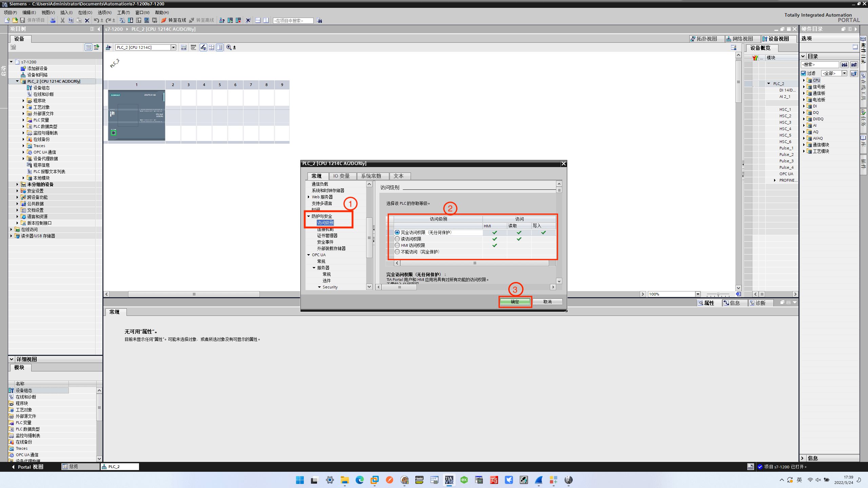
Task: Switch to the IO 变量 tab in the dialog
Action: click(x=342, y=176)
